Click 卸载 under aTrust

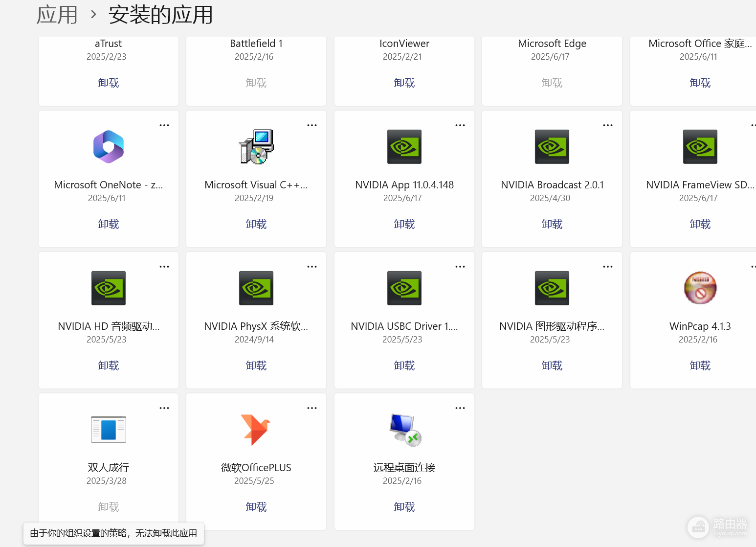click(x=109, y=83)
